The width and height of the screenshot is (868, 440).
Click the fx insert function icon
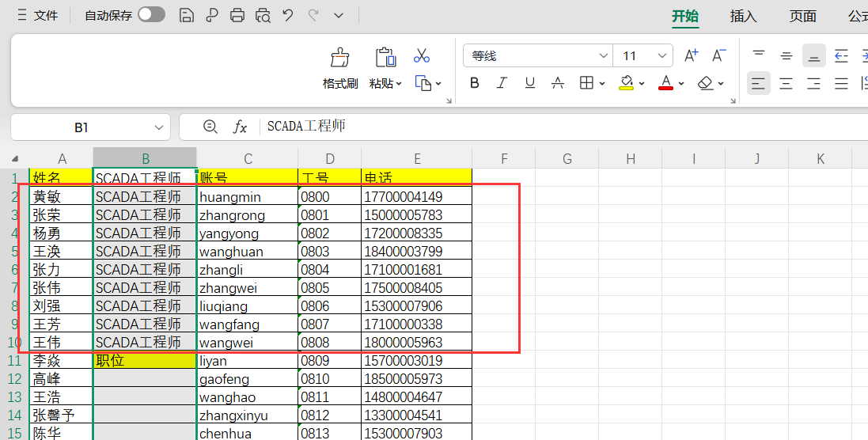(x=240, y=127)
